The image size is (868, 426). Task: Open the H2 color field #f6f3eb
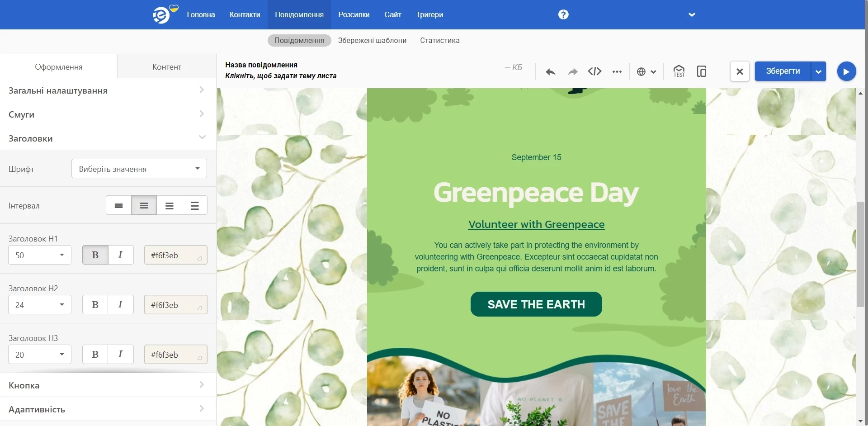tap(176, 305)
